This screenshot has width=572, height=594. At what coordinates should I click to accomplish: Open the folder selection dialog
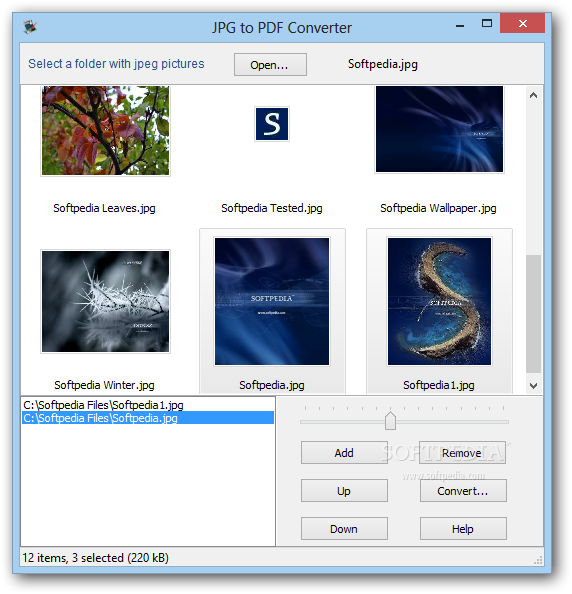[x=270, y=64]
